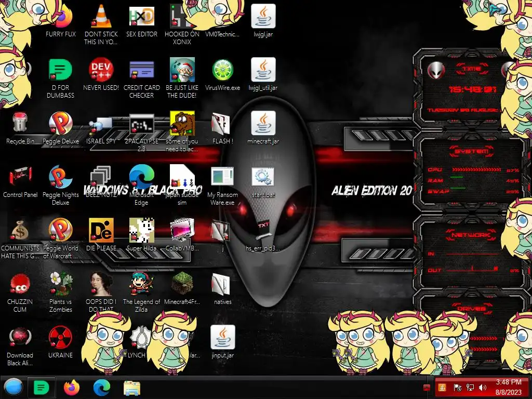Open Action Center flag tray icon
The width and height of the screenshot is (532, 399).
pyautogui.click(x=457, y=387)
